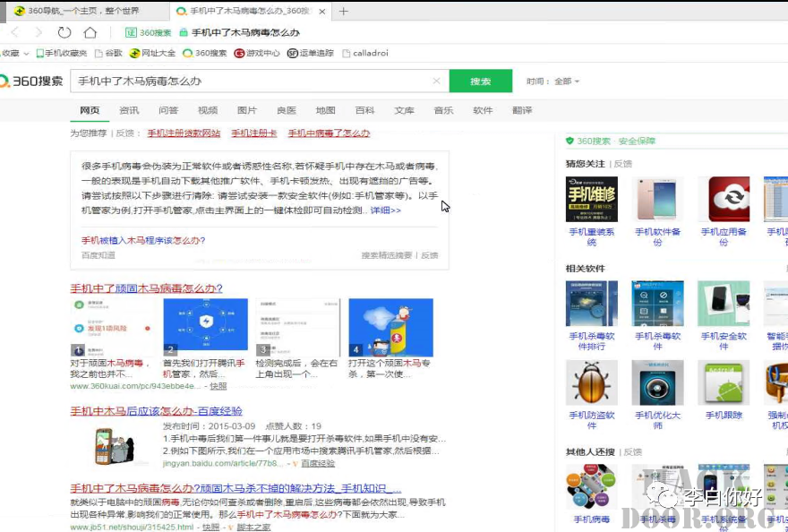
Task: Click recommended link 手机中病毒了怎么办
Action: [329, 133]
